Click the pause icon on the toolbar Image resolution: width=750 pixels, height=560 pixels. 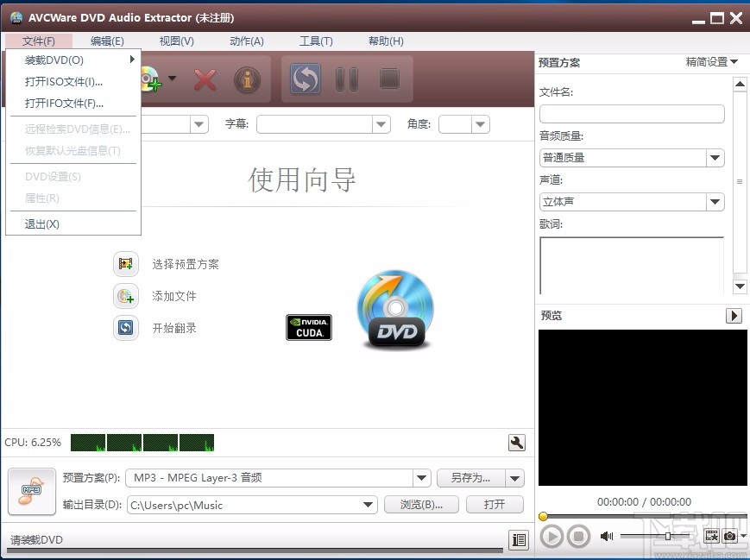click(x=346, y=79)
